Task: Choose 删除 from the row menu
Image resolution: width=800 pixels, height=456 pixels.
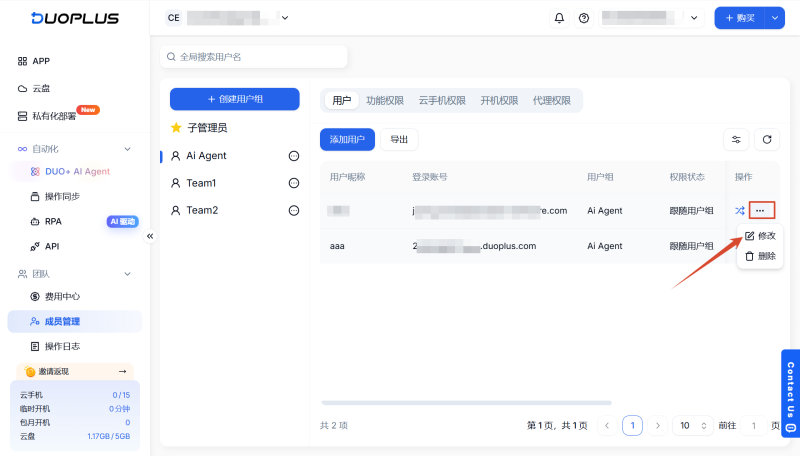Action: (760, 256)
